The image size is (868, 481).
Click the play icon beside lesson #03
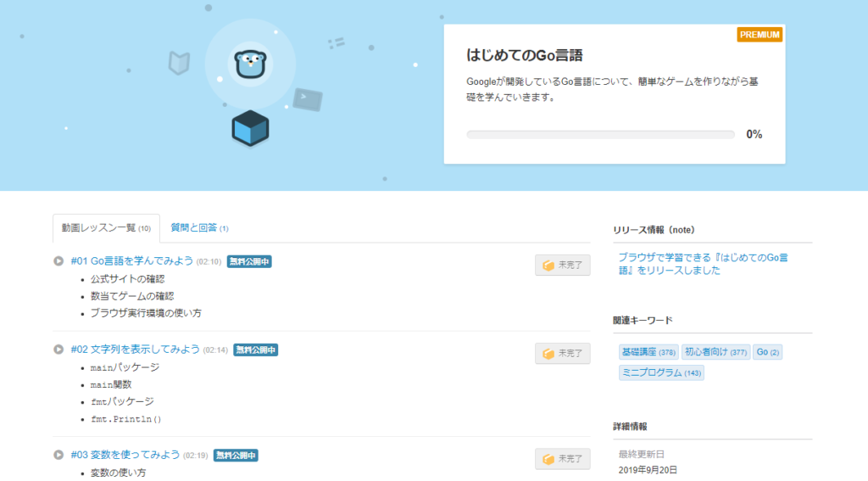click(x=58, y=455)
